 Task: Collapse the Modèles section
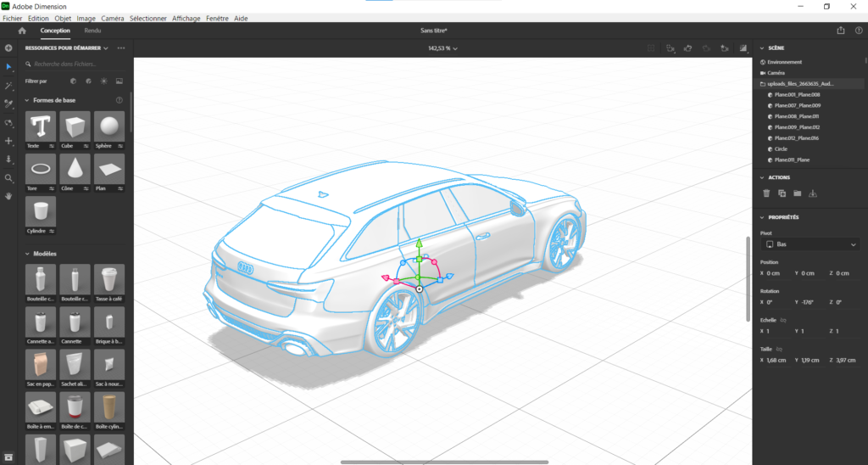pos(26,254)
